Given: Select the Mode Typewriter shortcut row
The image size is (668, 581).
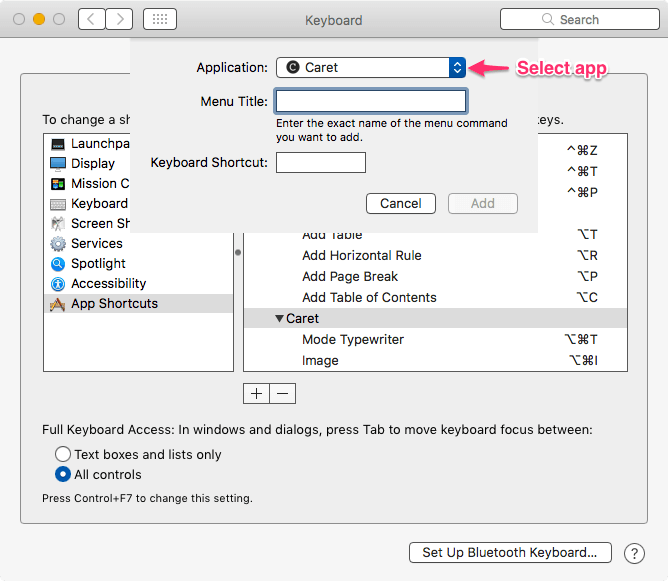Looking at the screenshot, I should coord(435,339).
